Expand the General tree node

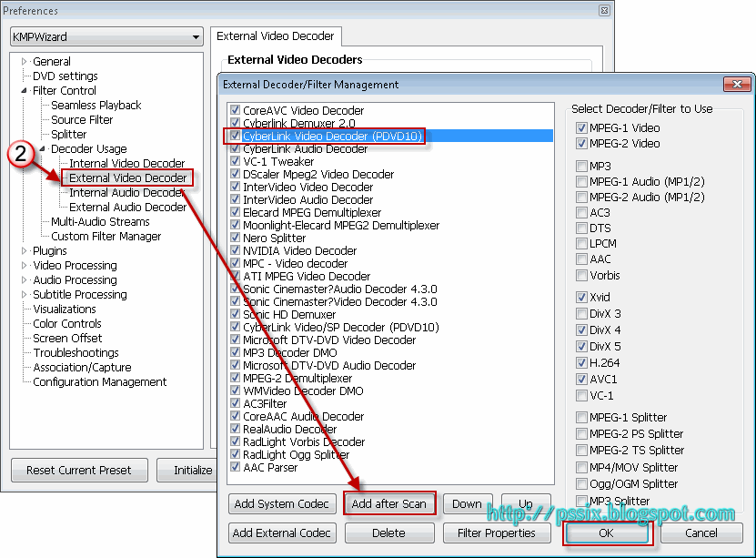24,61
